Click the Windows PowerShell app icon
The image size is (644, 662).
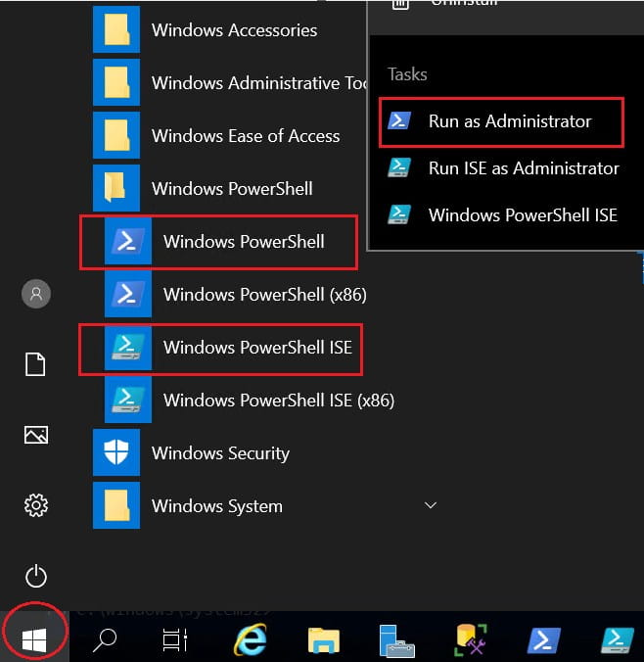point(128,241)
